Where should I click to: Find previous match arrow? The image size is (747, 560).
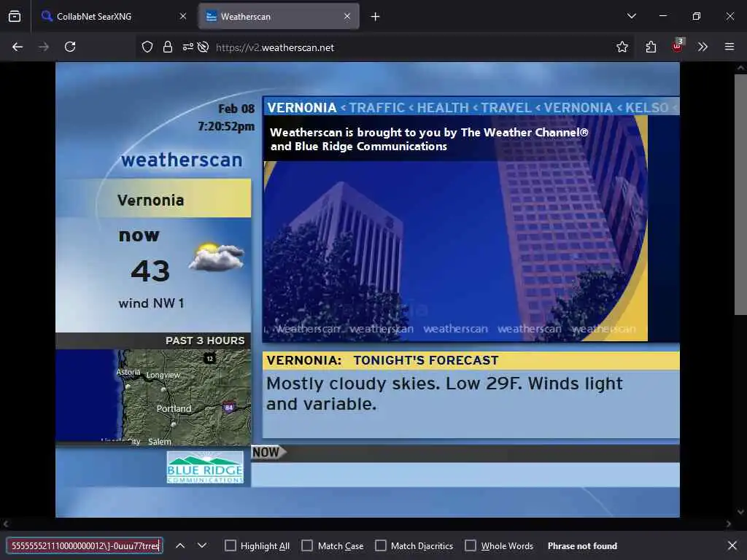pyautogui.click(x=180, y=545)
